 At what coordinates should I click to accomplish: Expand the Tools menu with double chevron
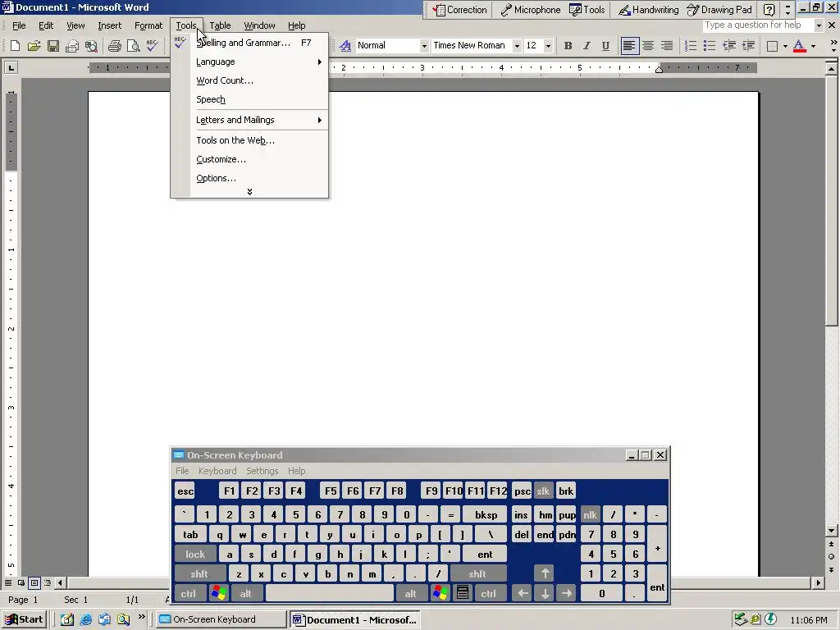click(249, 192)
